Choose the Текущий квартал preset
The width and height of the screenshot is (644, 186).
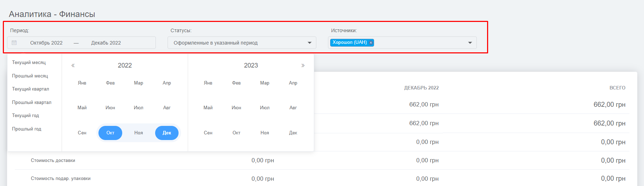(x=30, y=89)
